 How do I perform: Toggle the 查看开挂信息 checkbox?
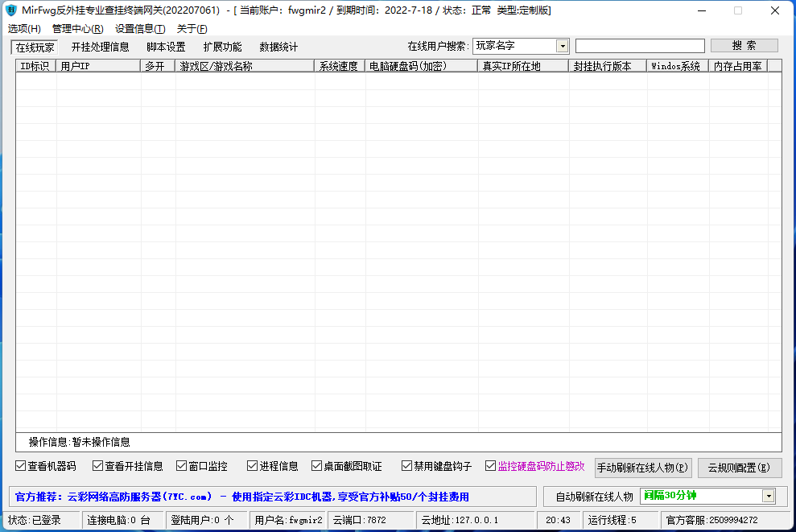pyautogui.click(x=97, y=466)
